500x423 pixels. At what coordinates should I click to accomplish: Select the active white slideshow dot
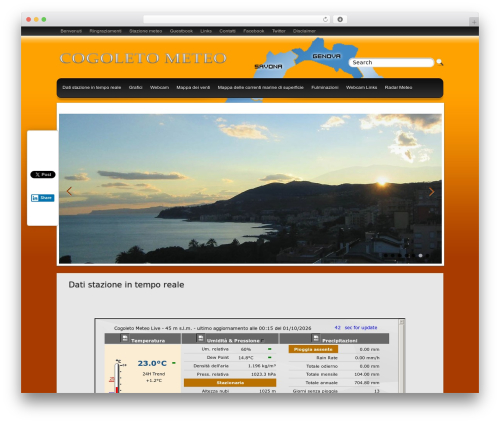click(x=420, y=255)
